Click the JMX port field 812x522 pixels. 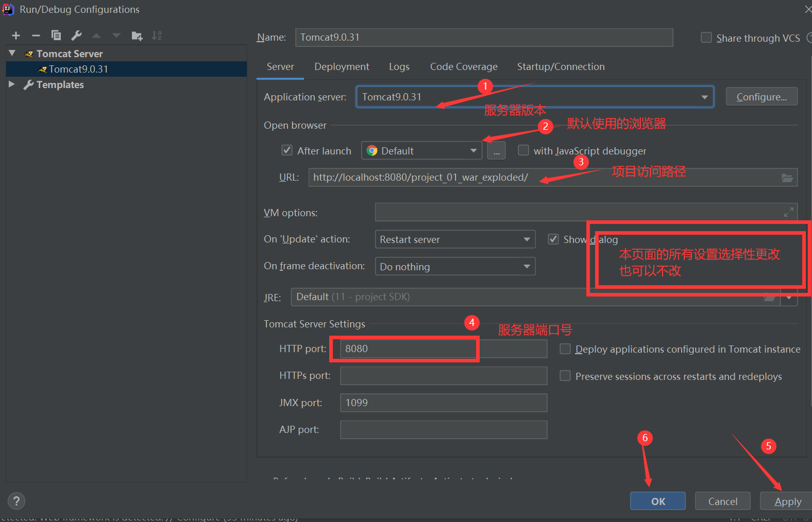point(444,403)
